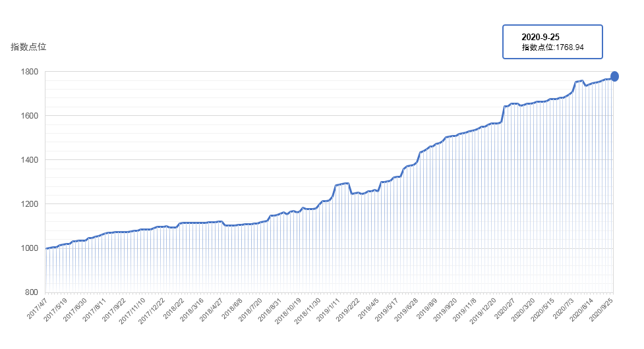This screenshot has width=644, height=349.
Task: Select x-axis date label 2018/10/19
Action: click(x=288, y=311)
